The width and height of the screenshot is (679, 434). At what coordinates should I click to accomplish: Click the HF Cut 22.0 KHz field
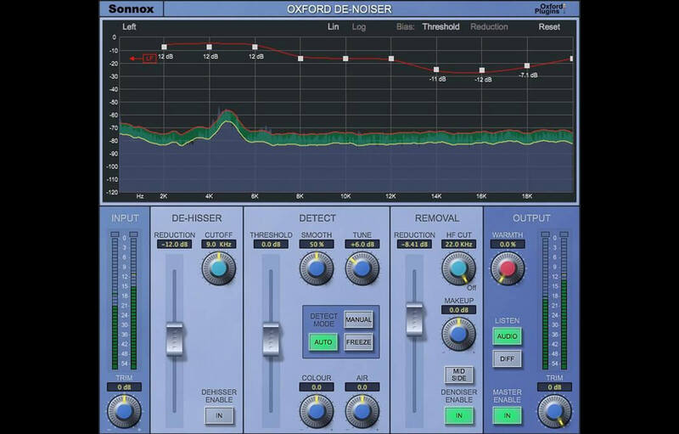pyautogui.click(x=459, y=244)
